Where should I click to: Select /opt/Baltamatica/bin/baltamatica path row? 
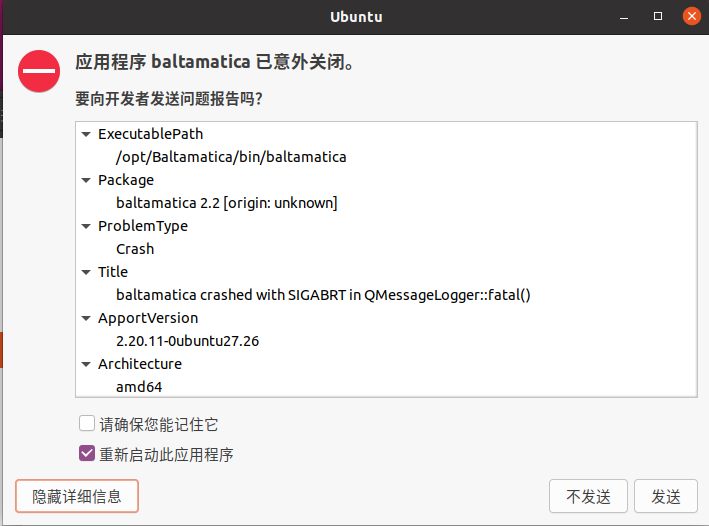[231, 157]
